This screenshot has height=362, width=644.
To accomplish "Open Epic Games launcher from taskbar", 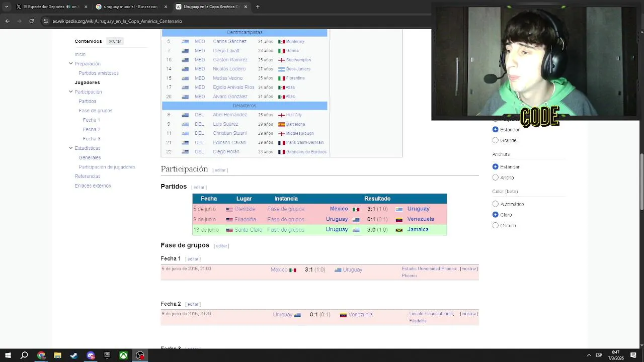I will [x=107, y=355].
